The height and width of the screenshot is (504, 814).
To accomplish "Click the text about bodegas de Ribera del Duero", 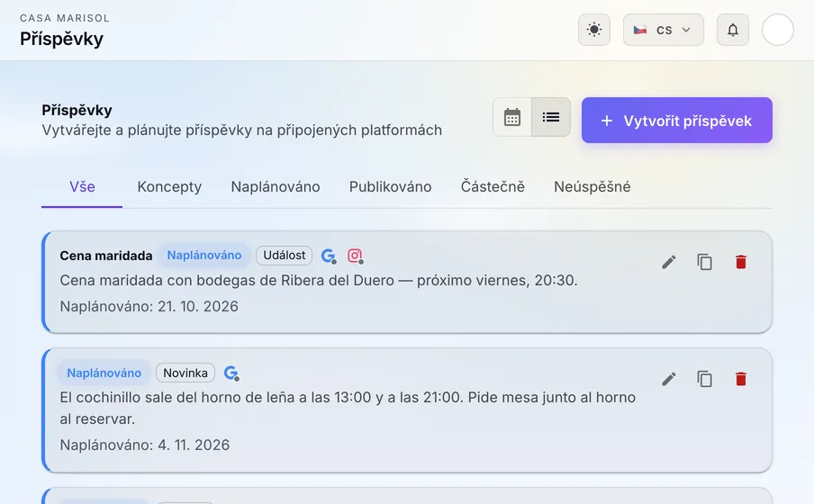I will [319, 280].
